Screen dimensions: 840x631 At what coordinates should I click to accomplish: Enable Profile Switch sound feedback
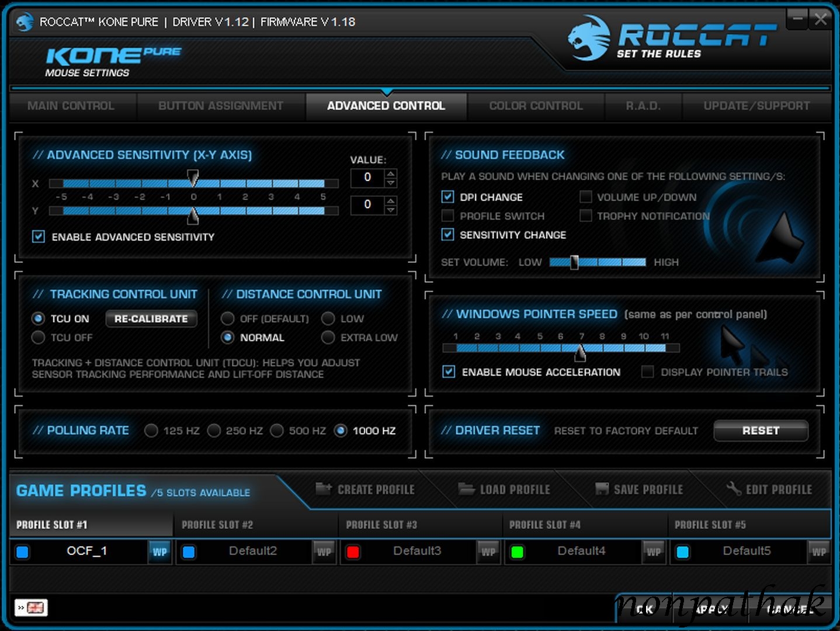[447, 216]
